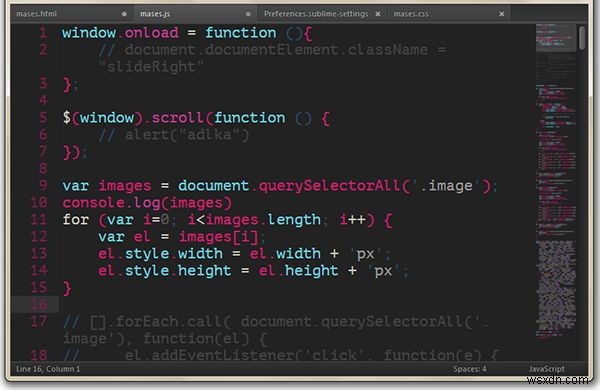Click line number 5 in the gutter
This screenshot has height=390, width=600.
[x=43, y=117]
